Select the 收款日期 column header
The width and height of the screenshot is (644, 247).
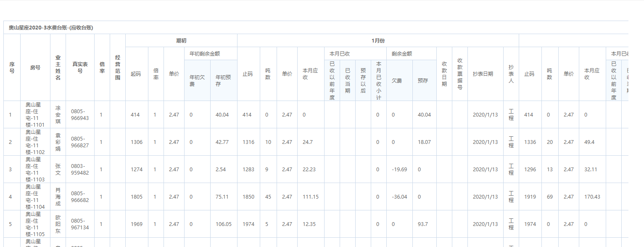[444, 74]
